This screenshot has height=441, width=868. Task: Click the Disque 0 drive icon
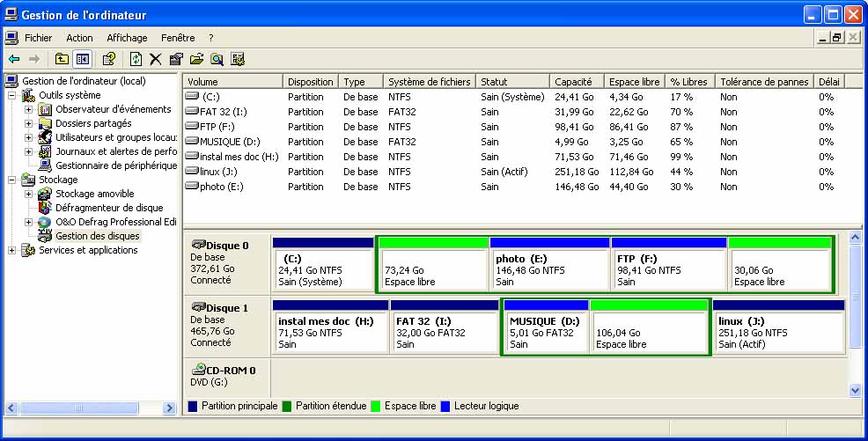coord(198,245)
